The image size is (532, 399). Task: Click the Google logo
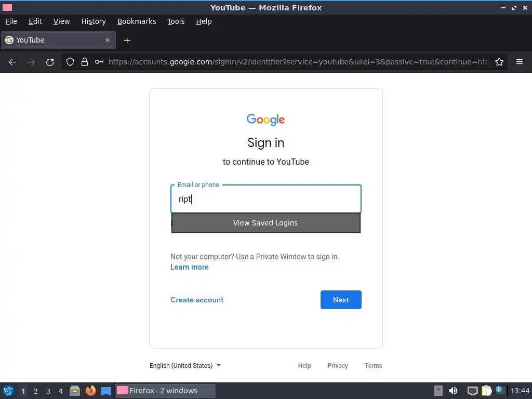(265, 119)
